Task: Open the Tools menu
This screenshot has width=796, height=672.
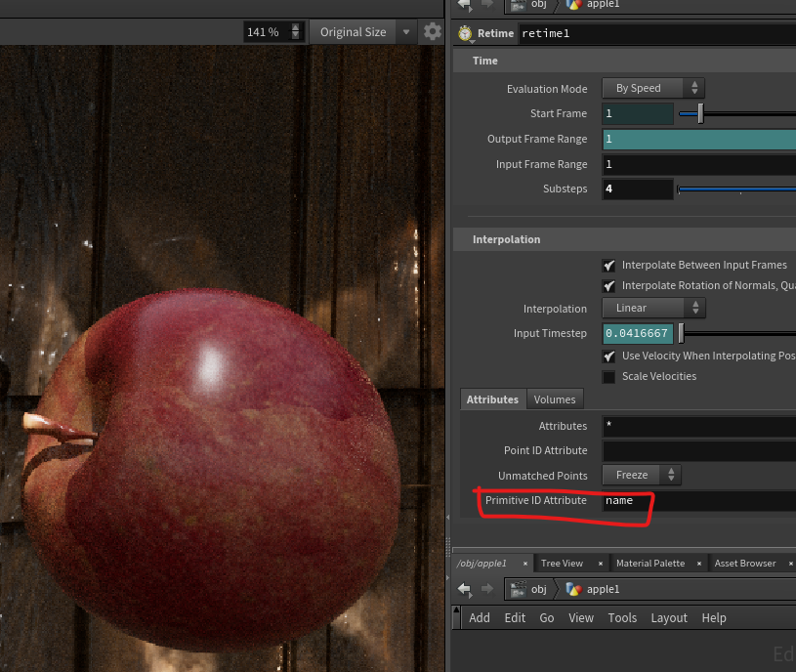Action: [x=622, y=618]
